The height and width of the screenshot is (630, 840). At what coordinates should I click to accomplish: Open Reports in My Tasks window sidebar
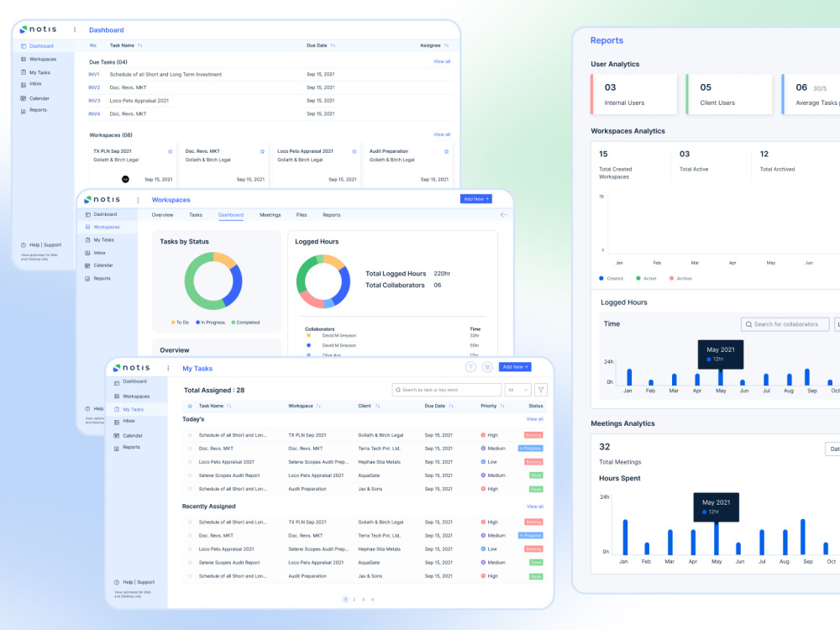(131, 448)
